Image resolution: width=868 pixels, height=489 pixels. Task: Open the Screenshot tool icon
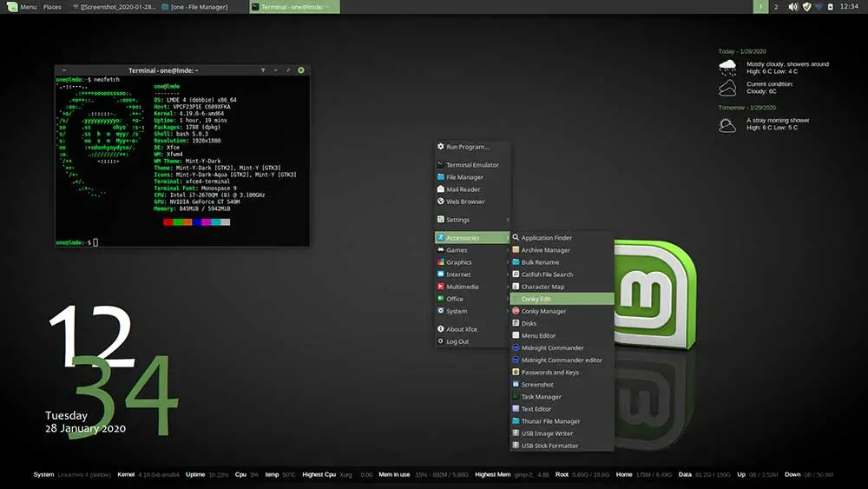(x=516, y=384)
